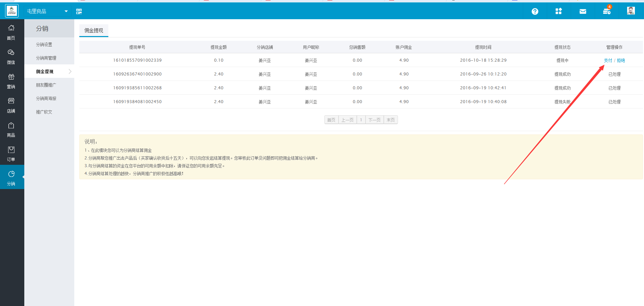Image resolution: width=644 pixels, height=306 pixels.
Task: Click 账户佣金 column header
Action: (x=404, y=47)
